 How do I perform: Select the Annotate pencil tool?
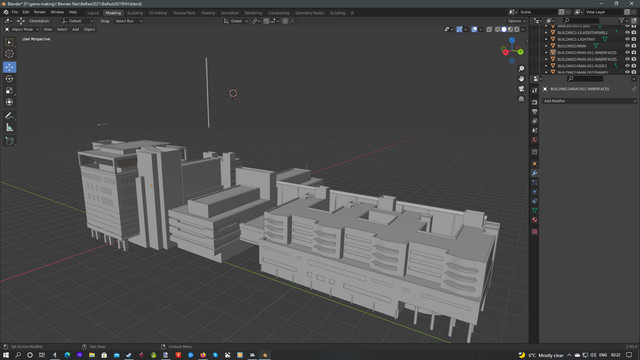pos(9,116)
